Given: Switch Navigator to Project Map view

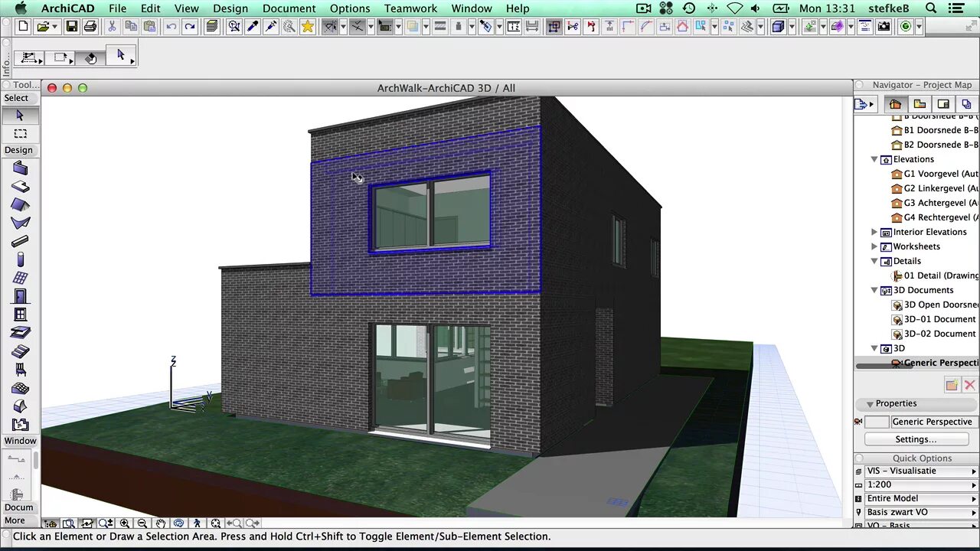Looking at the screenshot, I should (x=895, y=104).
